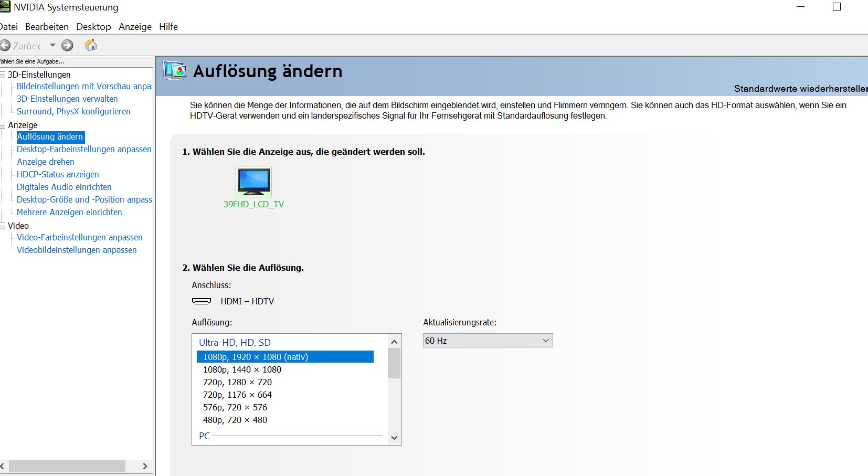Image resolution: width=868 pixels, height=476 pixels.
Task: Collapse the Anzeige tree node
Action: tap(3, 125)
